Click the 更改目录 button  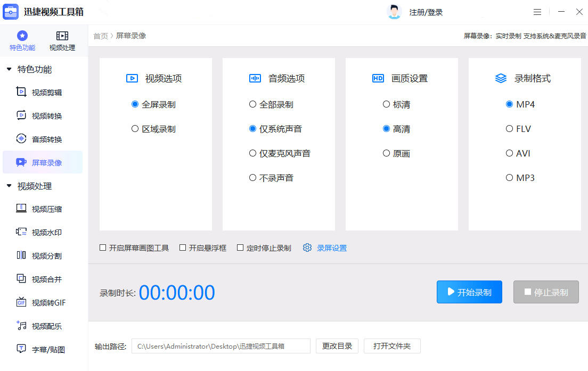coord(337,346)
